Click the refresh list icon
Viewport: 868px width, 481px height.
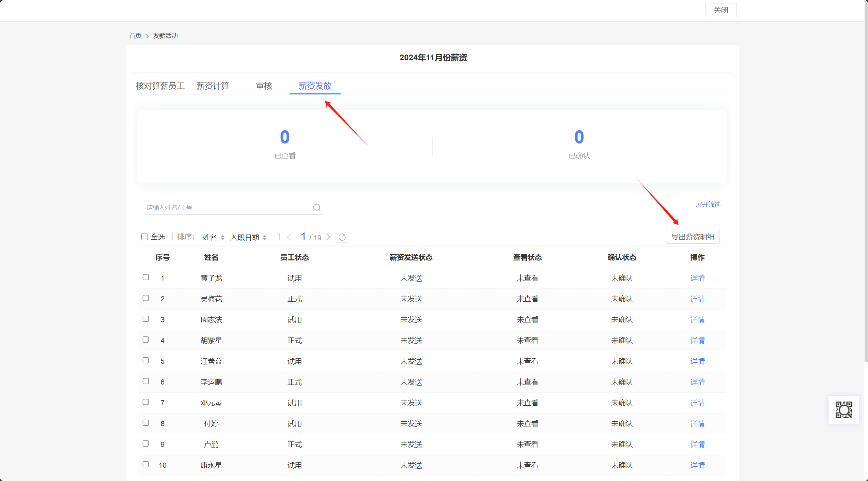click(x=342, y=237)
